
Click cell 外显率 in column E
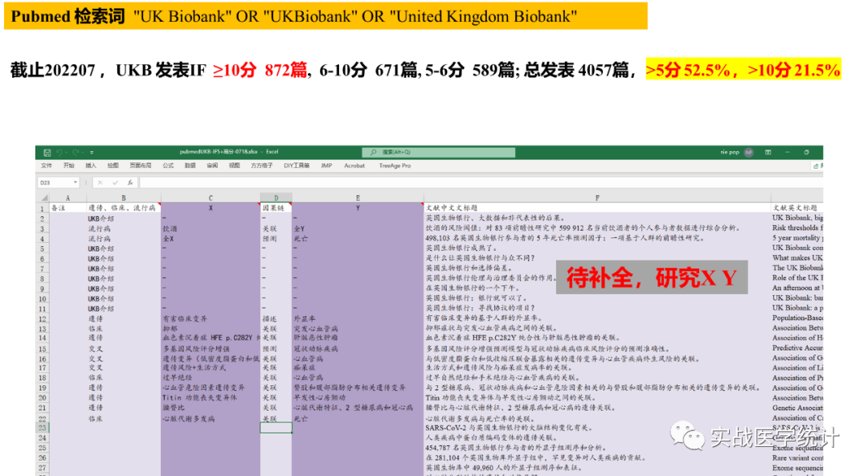tap(358, 318)
